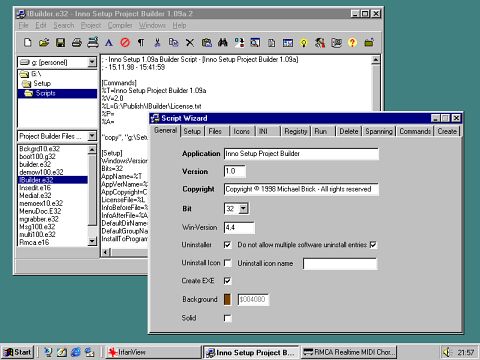
Task: Click the wizard figure toolbar icon
Action: tap(320, 43)
